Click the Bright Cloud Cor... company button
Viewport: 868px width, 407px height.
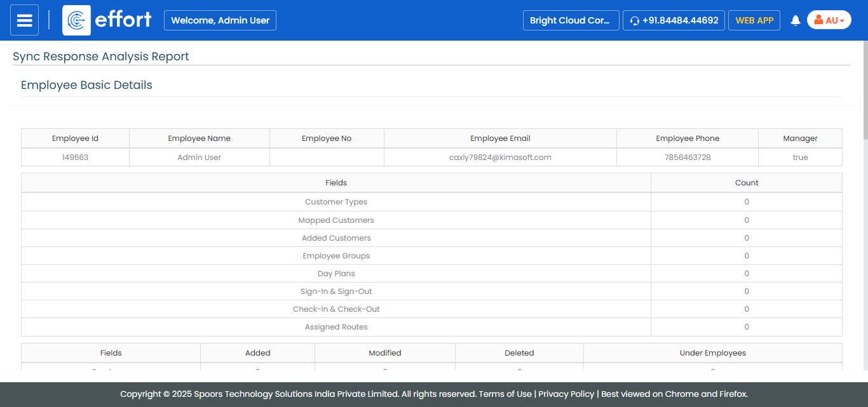571,20
